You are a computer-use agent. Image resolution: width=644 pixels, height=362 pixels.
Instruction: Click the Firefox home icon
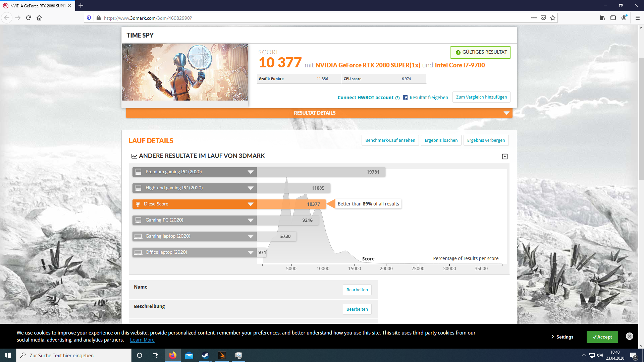pos(39,18)
